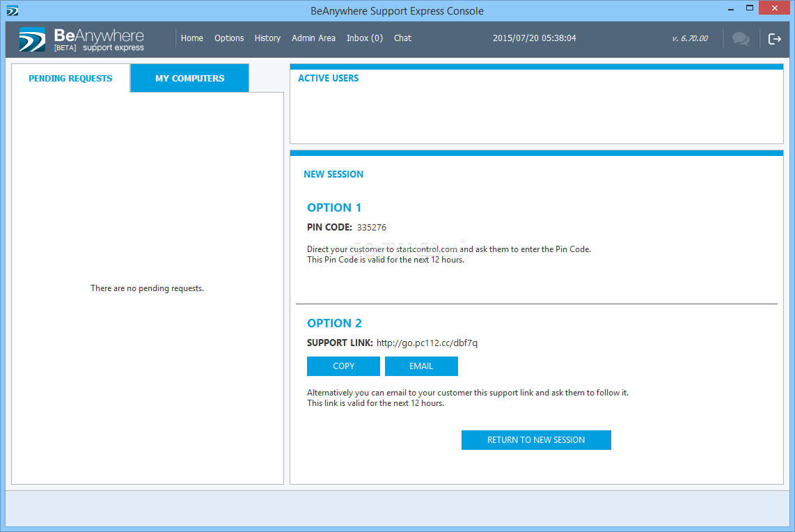Click version number v. 6.70.00
Viewport: 795px width, 532px height.
tap(690, 38)
